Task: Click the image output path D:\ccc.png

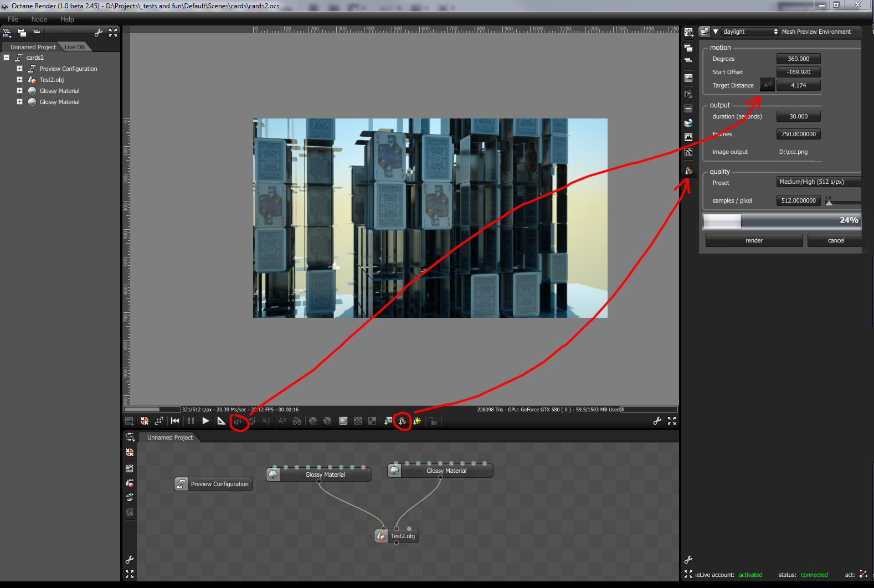Action: pos(793,152)
